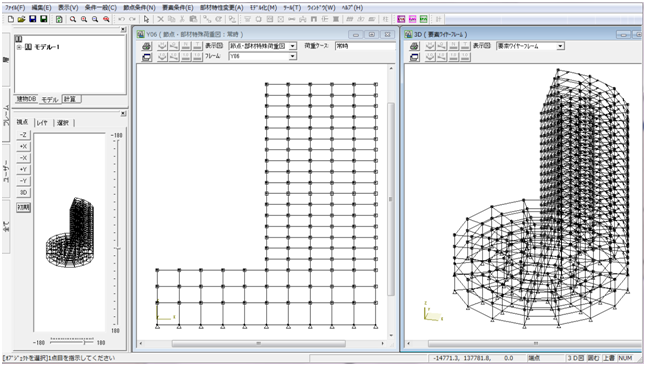The image size is (646, 366).
Task: Open the ツール(T) menu
Action: (292, 7)
